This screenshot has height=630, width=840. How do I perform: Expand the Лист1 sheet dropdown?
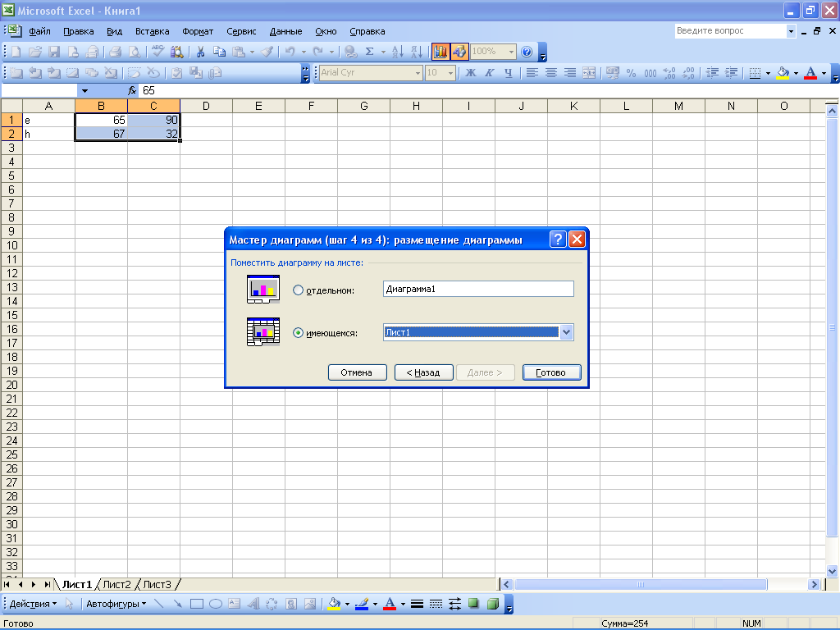pos(566,332)
